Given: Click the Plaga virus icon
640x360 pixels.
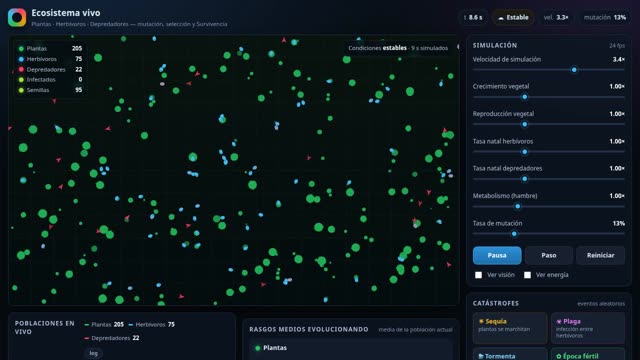Looking at the screenshot, I should coord(559,321).
